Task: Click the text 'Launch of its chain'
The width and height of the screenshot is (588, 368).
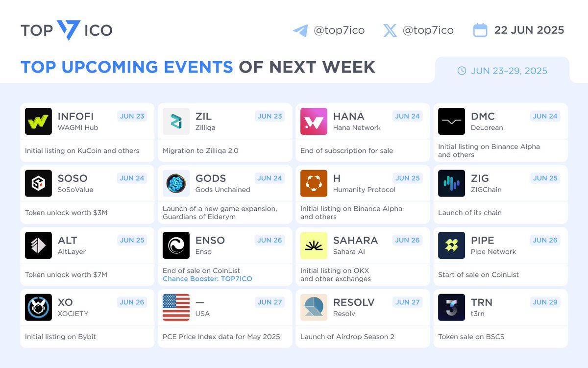Action: (469, 213)
